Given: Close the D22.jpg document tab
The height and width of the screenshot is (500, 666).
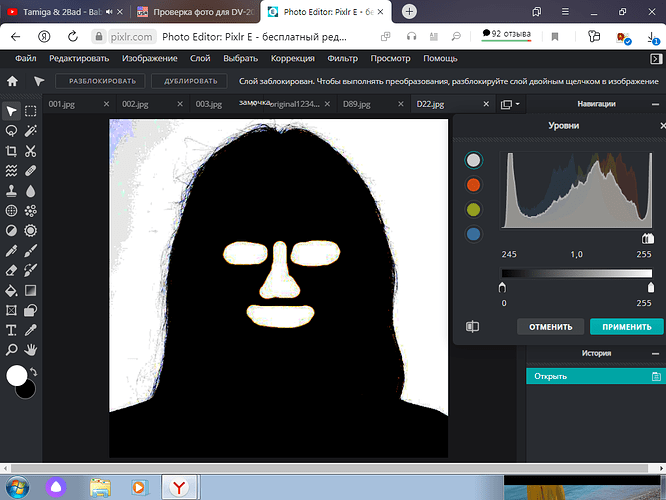Looking at the screenshot, I should tap(486, 104).
